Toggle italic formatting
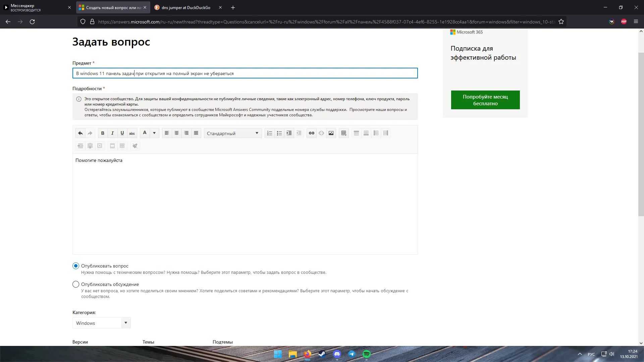The image size is (644, 362). point(112,133)
